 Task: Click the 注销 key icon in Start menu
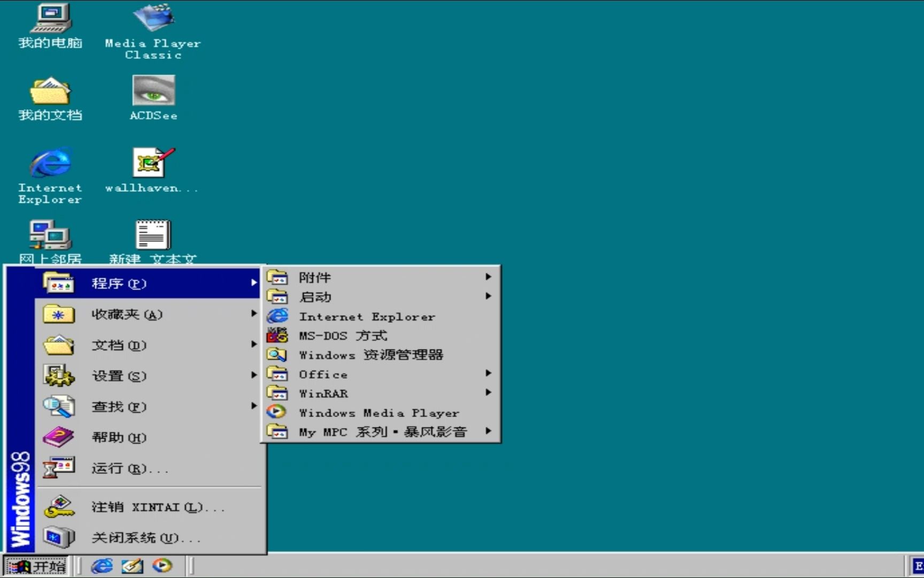tap(59, 506)
